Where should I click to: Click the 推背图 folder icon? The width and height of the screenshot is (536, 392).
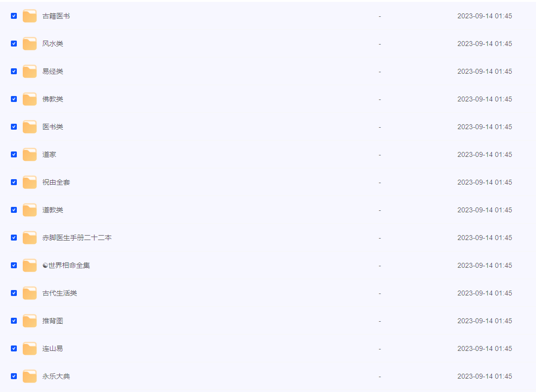tap(30, 321)
